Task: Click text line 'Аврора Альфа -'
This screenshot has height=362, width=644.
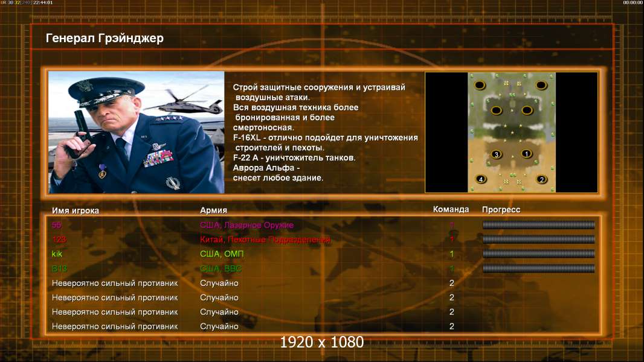Action: coord(266,168)
